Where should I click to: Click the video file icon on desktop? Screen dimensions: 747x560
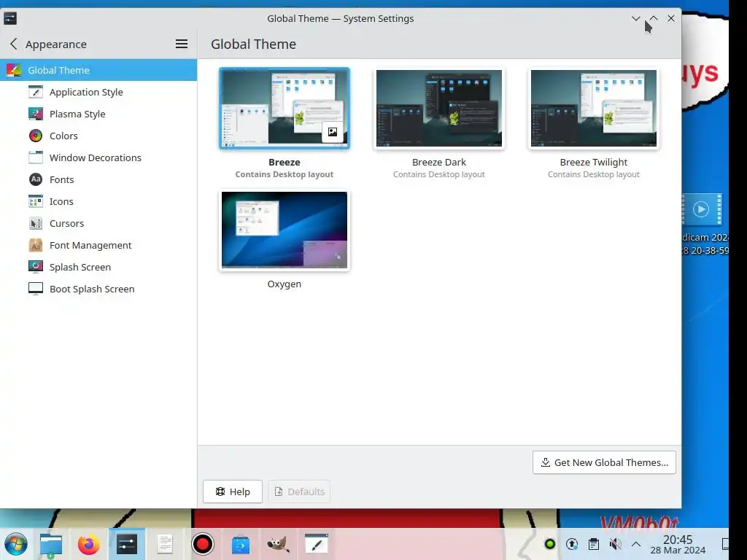point(703,209)
